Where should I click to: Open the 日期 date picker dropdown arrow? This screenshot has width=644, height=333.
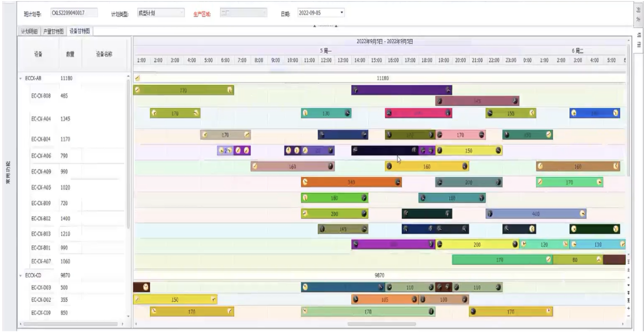(x=342, y=12)
